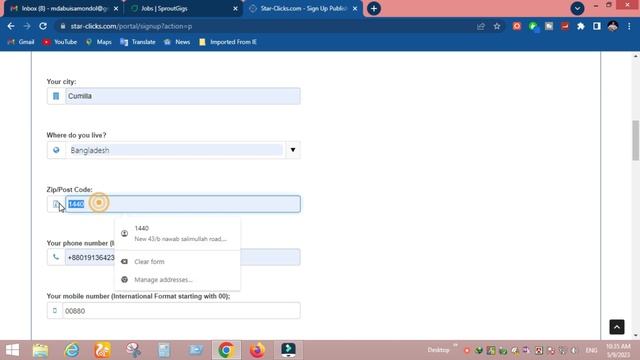Bookmark this page with the star icon
Screen dimensions: 640x360
497,26
